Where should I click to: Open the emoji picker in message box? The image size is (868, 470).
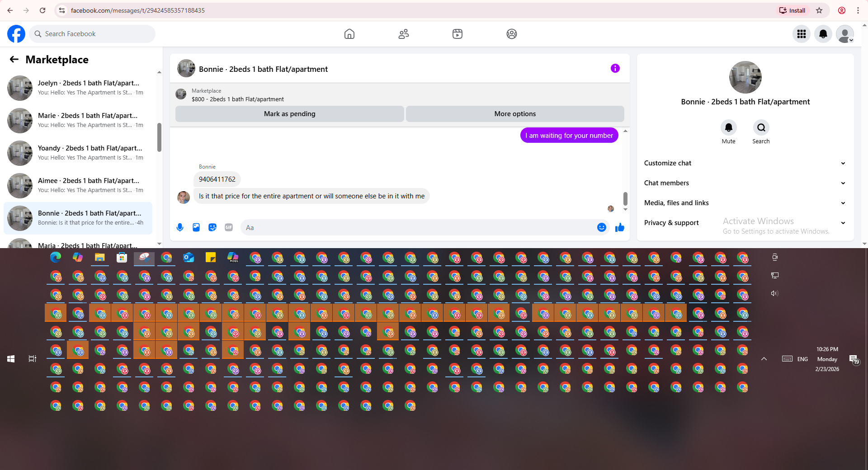602,227
